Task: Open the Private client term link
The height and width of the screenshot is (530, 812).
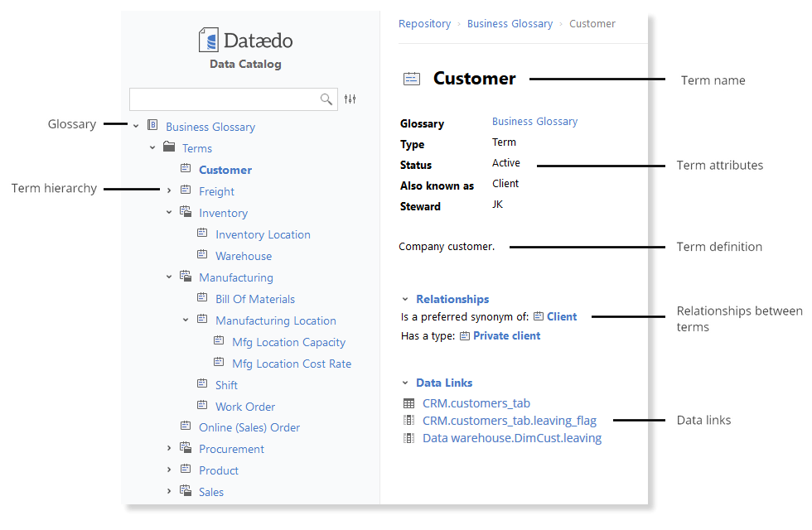Action: pos(506,335)
